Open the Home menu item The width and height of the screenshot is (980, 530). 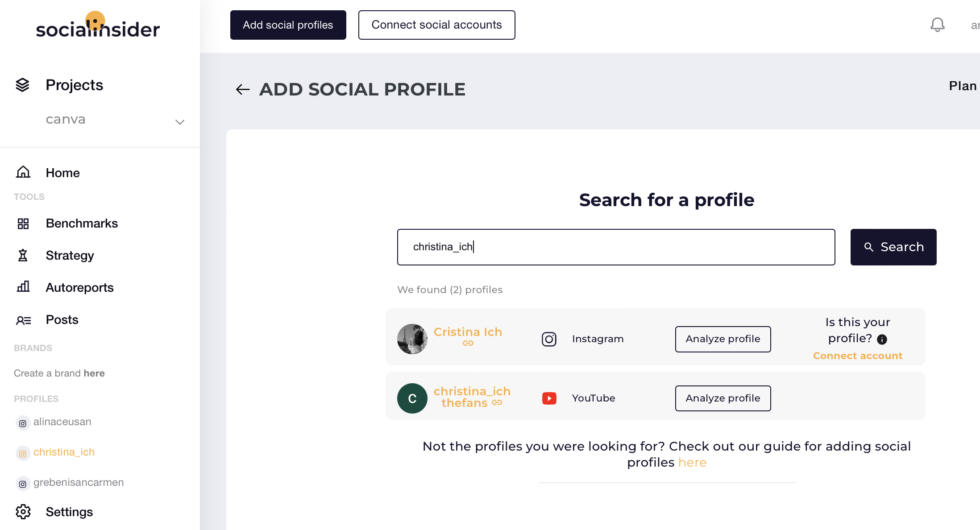pos(62,173)
